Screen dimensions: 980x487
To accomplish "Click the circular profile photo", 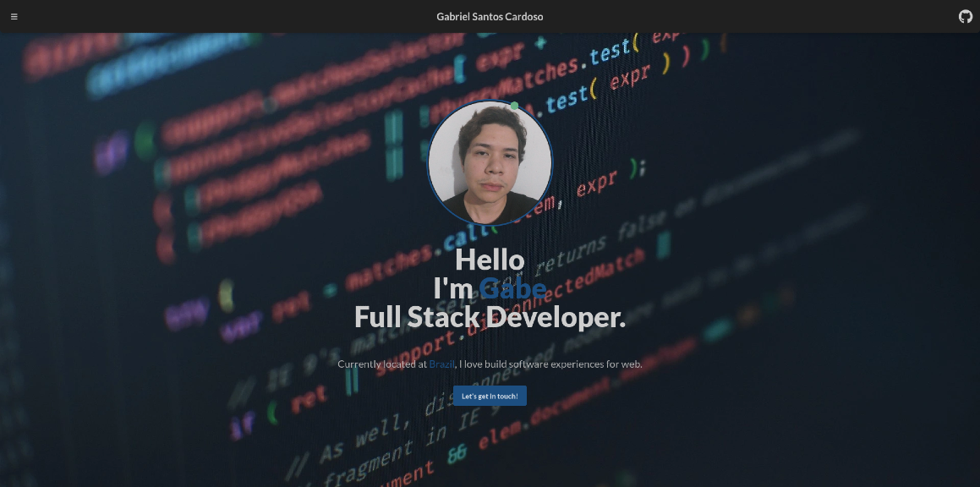I will coord(490,162).
